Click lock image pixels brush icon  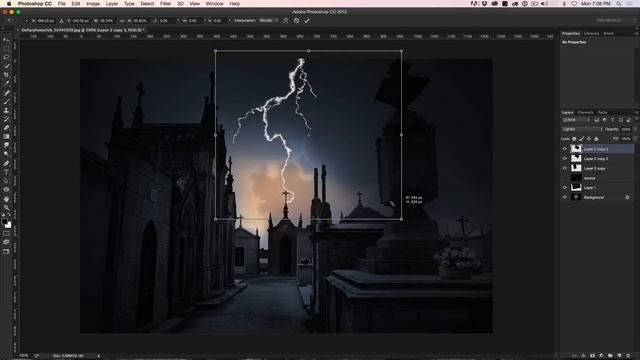coord(582,139)
